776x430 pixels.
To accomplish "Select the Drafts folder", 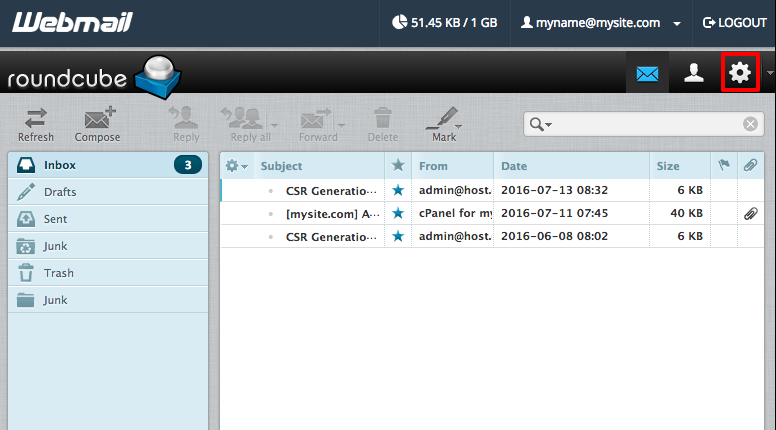I will [x=60, y=192].
